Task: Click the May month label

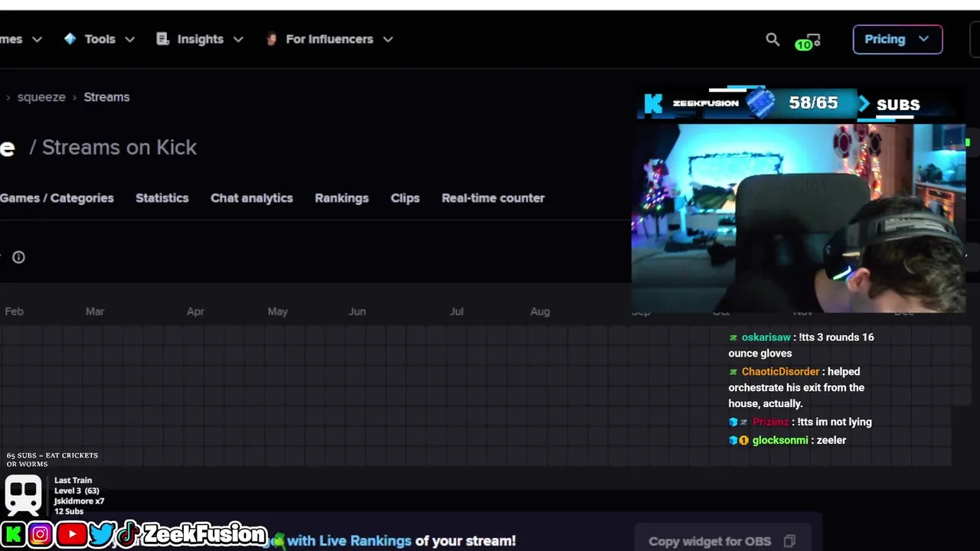Action: [x=278, y=311]
